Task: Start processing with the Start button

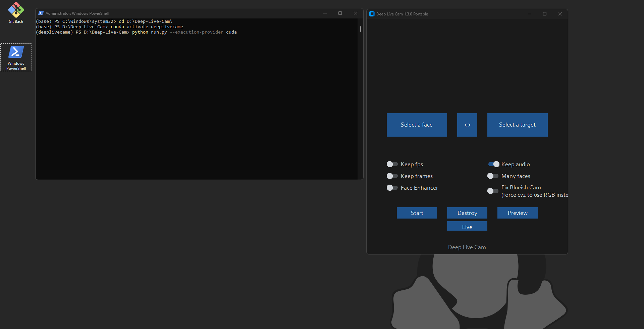Action: (417, 213)
